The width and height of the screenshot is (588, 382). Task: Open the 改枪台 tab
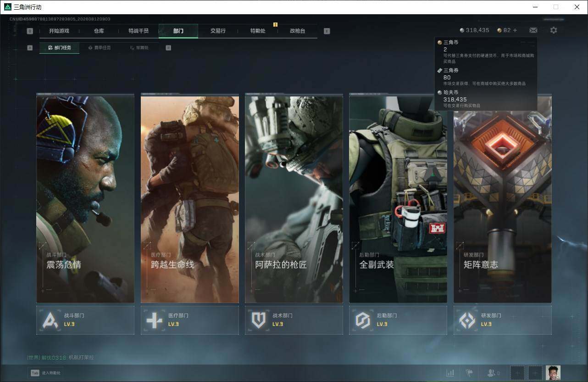pos(297,31)
